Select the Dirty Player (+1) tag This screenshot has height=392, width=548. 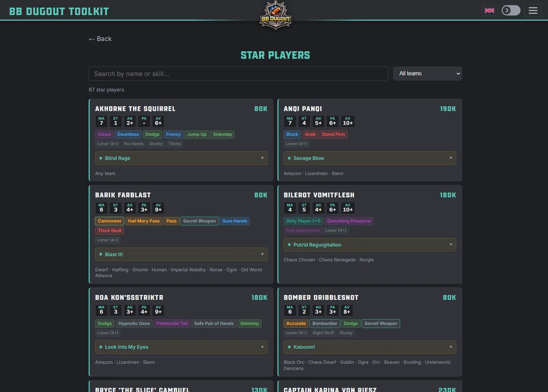tap(303, 221)
